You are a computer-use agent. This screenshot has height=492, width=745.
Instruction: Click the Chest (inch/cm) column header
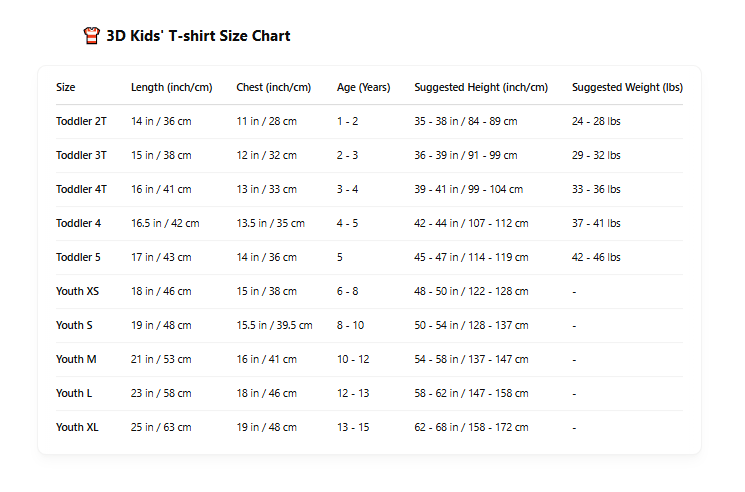coord(274,87)
